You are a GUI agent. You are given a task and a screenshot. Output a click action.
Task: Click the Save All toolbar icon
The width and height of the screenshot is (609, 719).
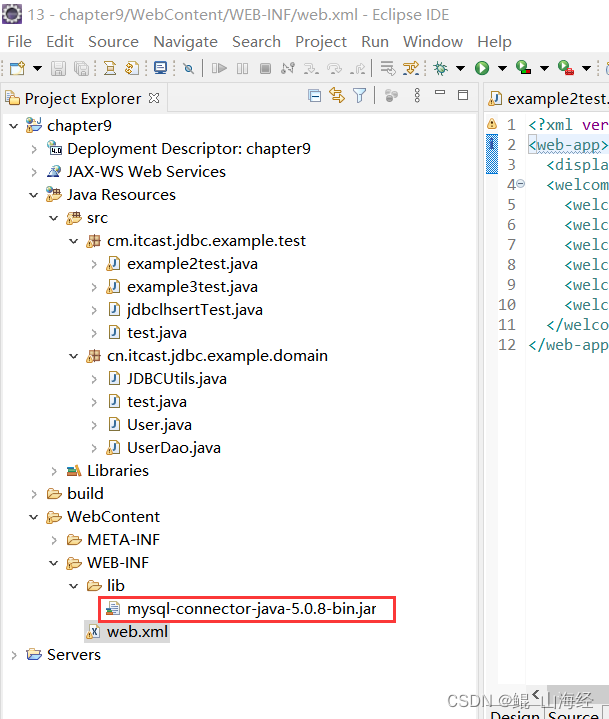point(82,68)
